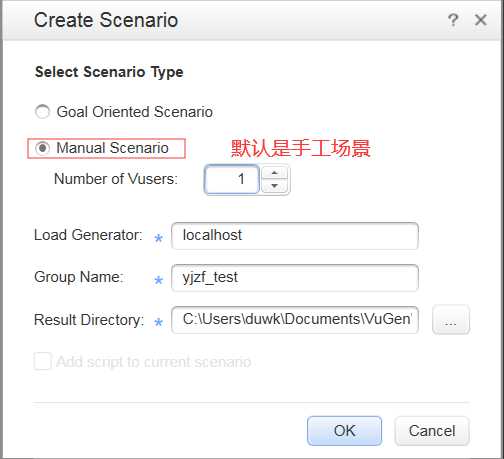Confirm the dialog with OK
The image size is (504, 459).
pyautogui.click(x=344, y=431)
